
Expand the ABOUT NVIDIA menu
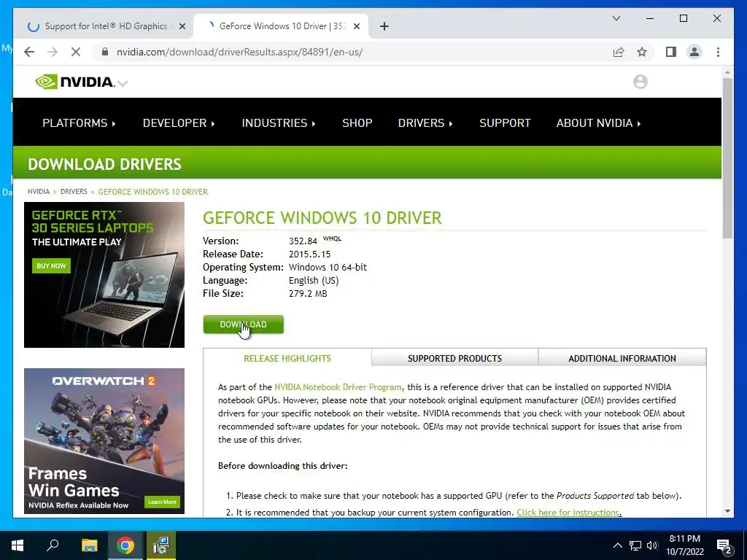pyautogui.click(x=599, y=122)
